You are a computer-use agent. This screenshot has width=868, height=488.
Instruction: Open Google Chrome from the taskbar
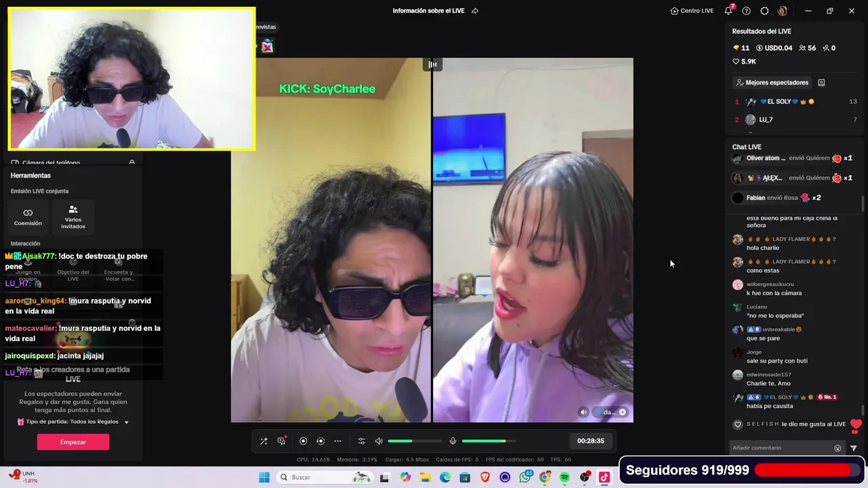click(545, 477)
